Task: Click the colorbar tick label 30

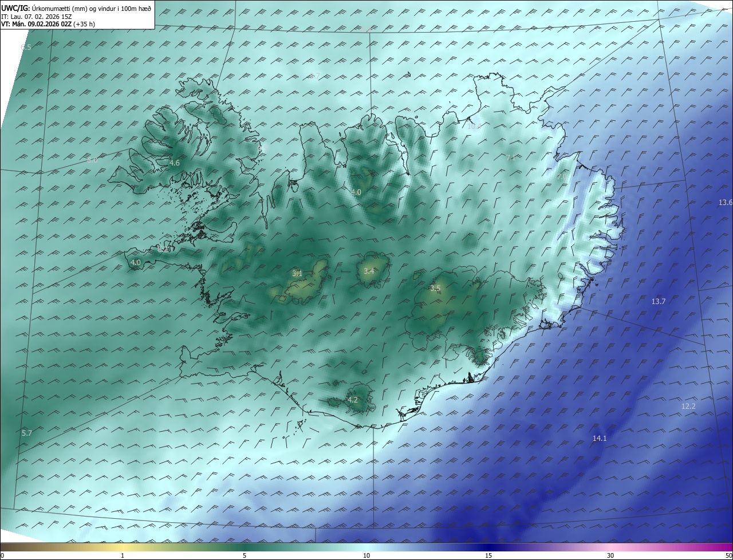Action: (610, 555)
